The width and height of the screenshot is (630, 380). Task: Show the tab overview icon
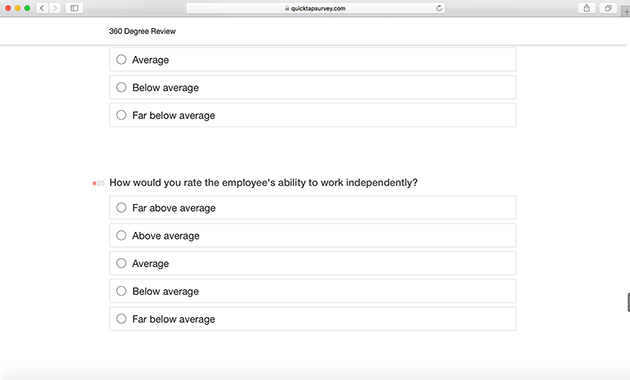click(608, 8)
